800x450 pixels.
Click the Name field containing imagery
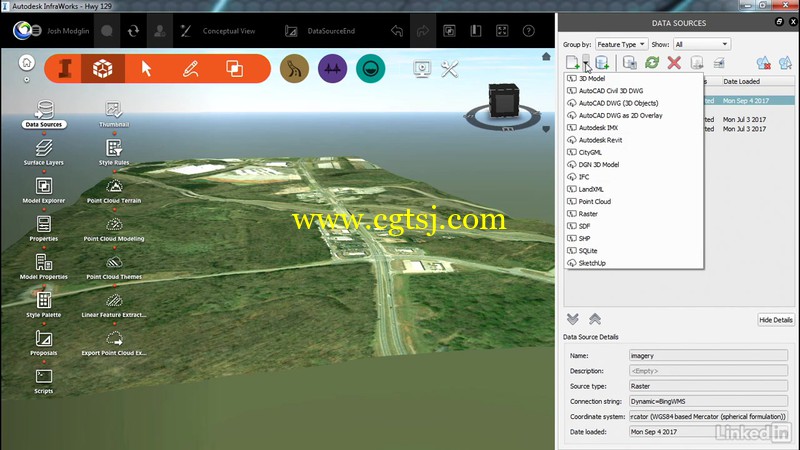708,356
